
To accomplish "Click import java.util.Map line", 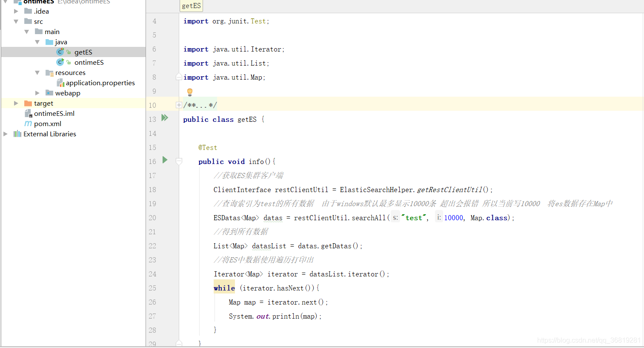I will 224,77.
